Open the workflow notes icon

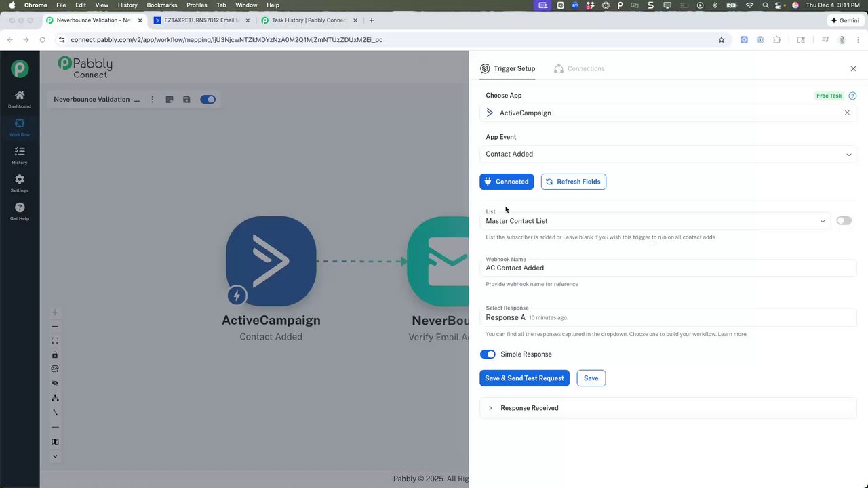[x=170, y=100]
